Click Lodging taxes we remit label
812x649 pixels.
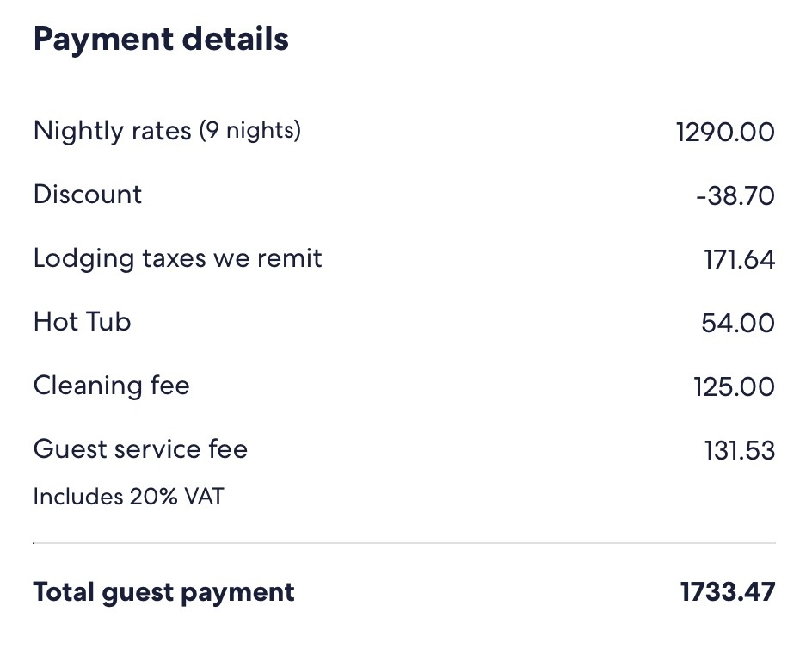177,258
